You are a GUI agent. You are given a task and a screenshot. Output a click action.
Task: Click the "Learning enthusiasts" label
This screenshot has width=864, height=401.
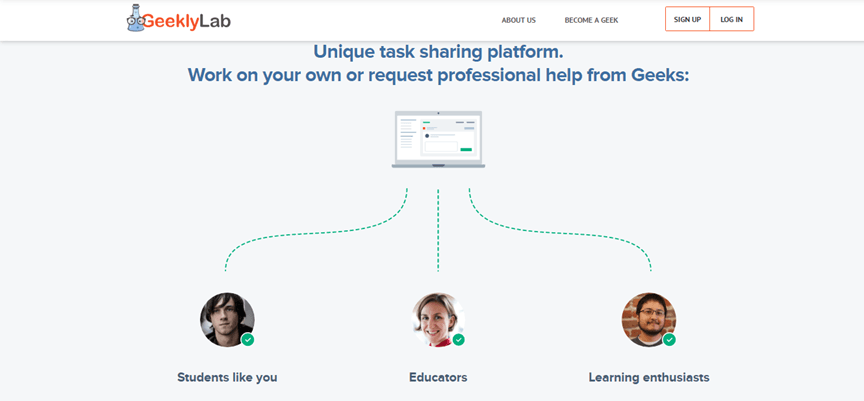(x=649, y=378)
